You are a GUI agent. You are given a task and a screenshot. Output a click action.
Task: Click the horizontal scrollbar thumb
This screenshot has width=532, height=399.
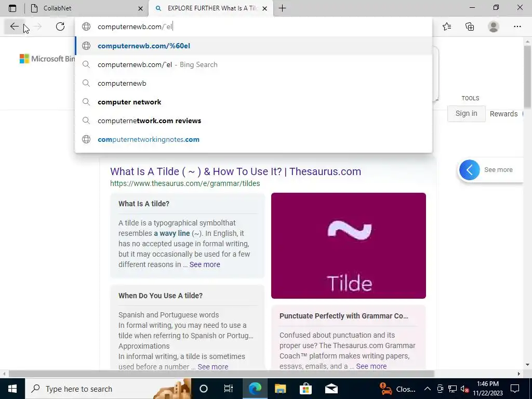[221, 374]
